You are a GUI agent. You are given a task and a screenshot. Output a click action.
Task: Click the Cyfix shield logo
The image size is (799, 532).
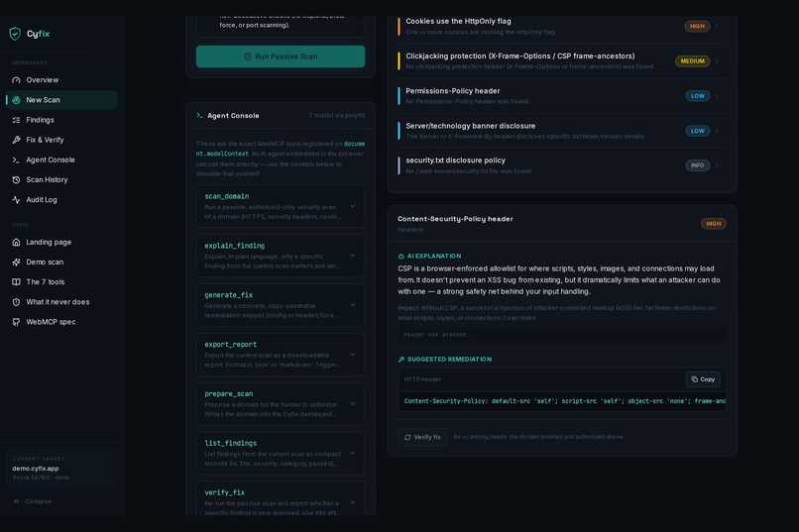pos(15,34)
